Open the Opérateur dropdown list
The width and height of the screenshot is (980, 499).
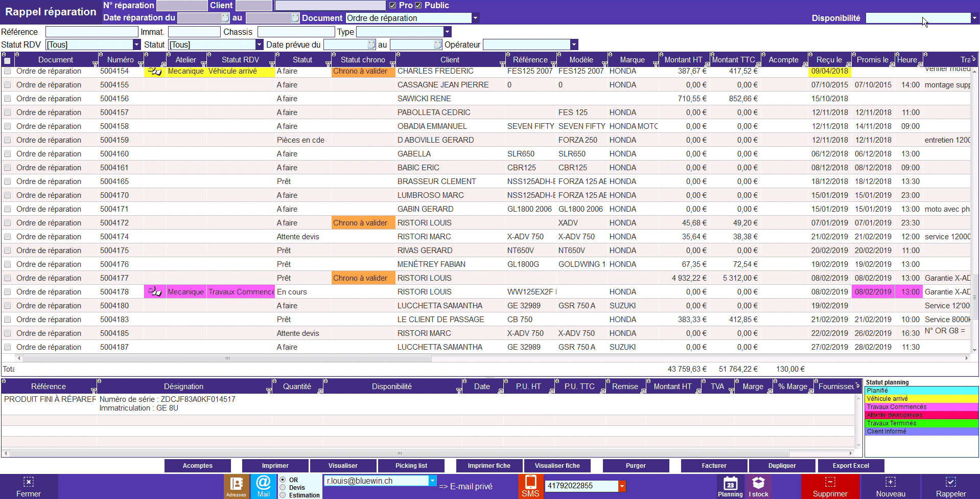pyautogui.click(x=574, y=45)
